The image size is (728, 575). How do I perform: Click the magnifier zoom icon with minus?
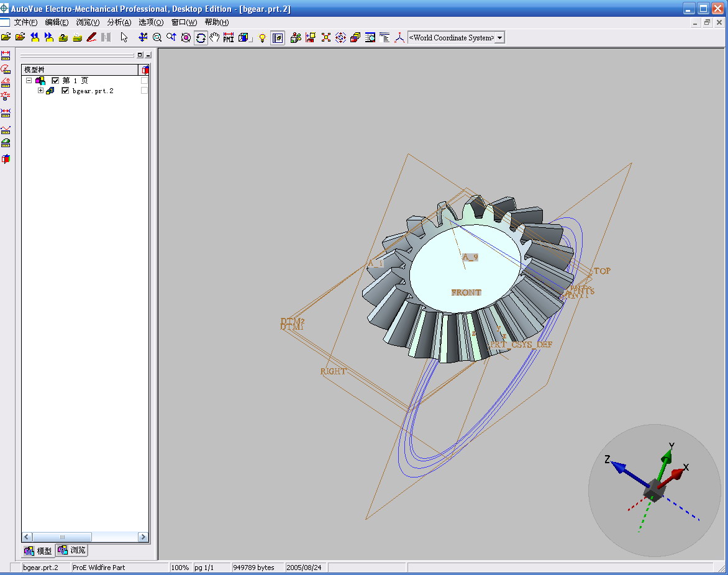(x=157, y=38)
